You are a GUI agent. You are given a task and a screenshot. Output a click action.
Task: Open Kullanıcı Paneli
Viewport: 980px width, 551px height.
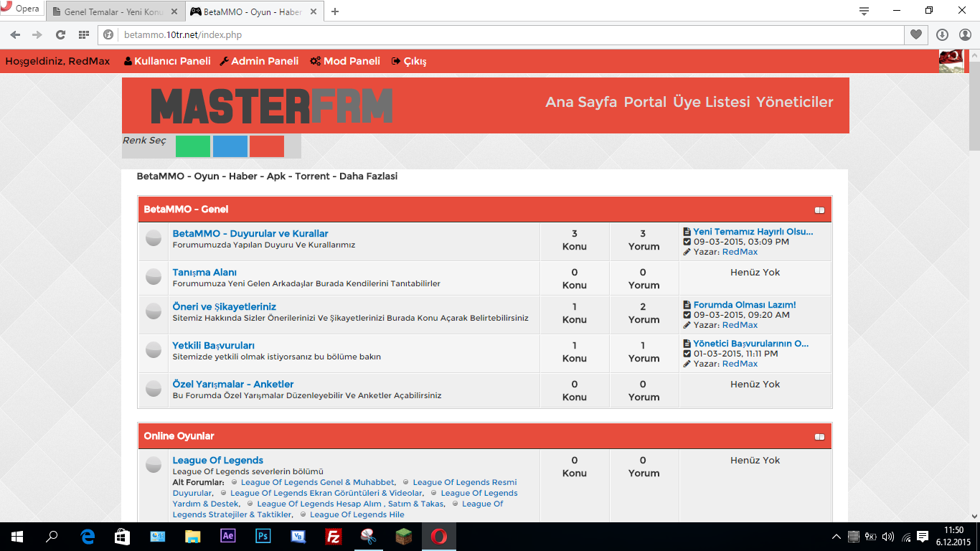167,61
